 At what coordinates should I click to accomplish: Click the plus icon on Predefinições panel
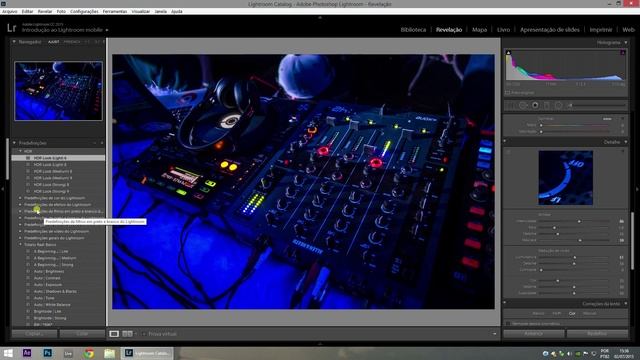click(102, 143)
